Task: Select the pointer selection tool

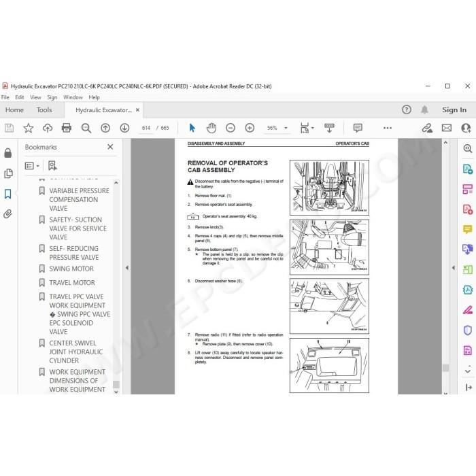Action: (x=192, y=128)
